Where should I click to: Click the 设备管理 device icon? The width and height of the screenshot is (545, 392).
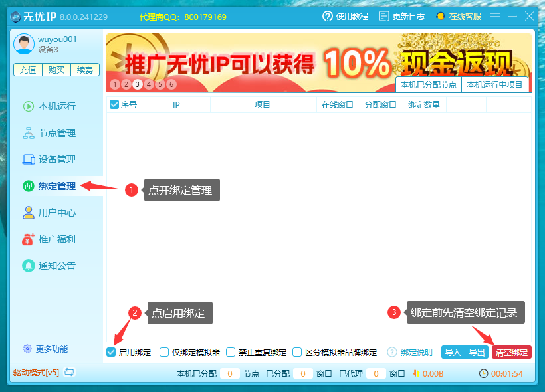(29, 159)
